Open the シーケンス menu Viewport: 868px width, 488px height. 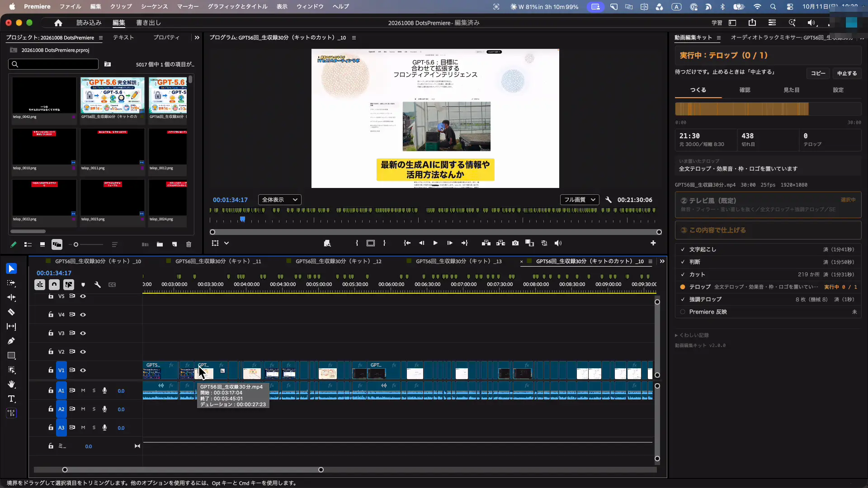pos(154,6)
